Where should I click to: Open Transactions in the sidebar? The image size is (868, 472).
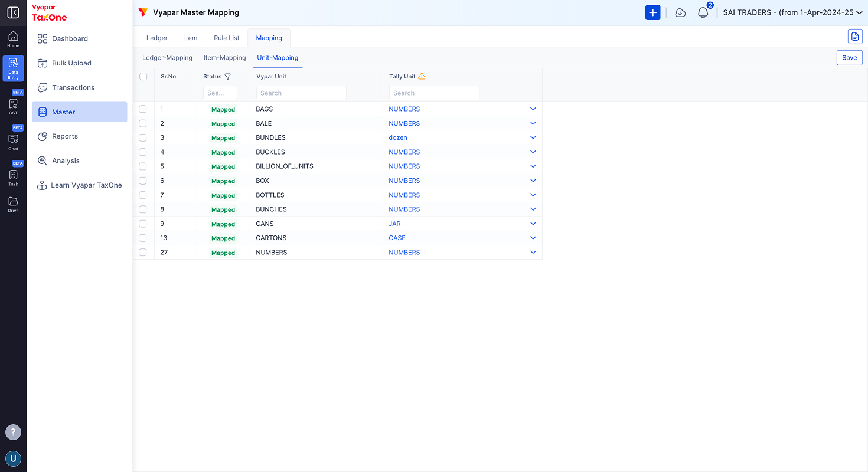click(79, 87)
